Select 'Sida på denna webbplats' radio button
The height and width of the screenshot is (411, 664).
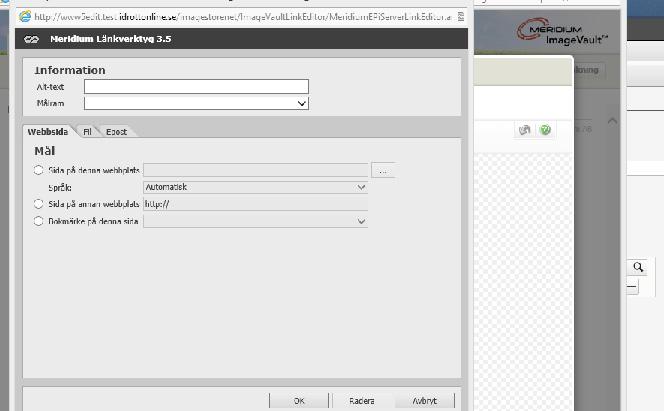tap(39, 170)
